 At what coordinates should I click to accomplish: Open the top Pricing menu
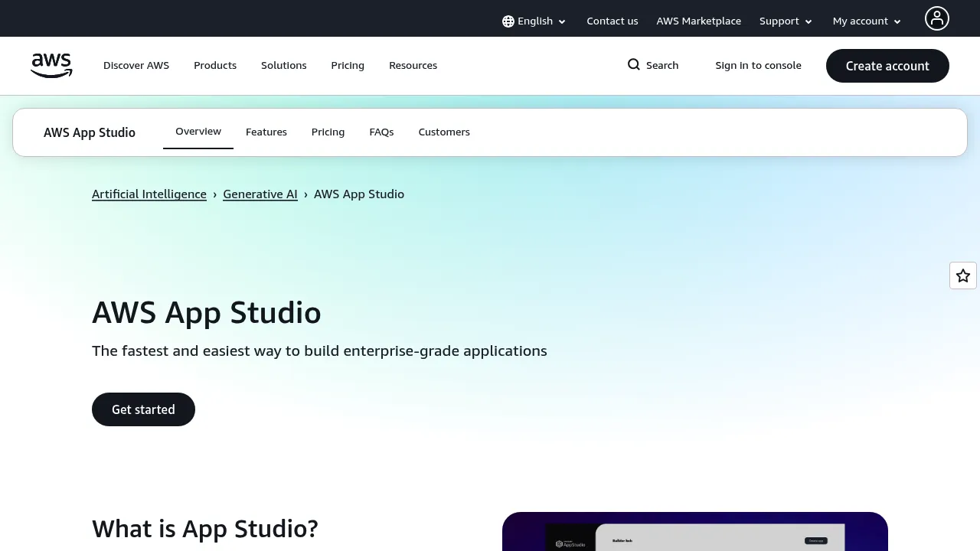(348, 66)
